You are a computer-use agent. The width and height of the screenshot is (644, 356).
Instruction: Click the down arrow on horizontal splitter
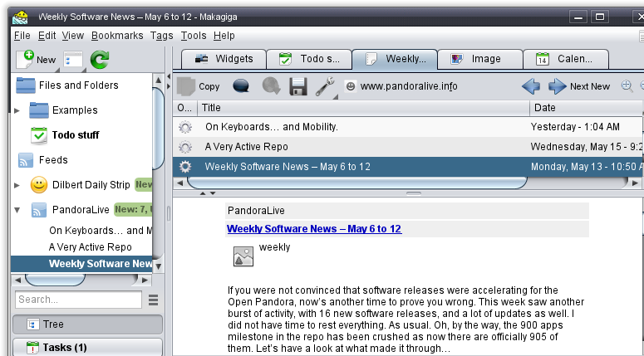[213, 193]
